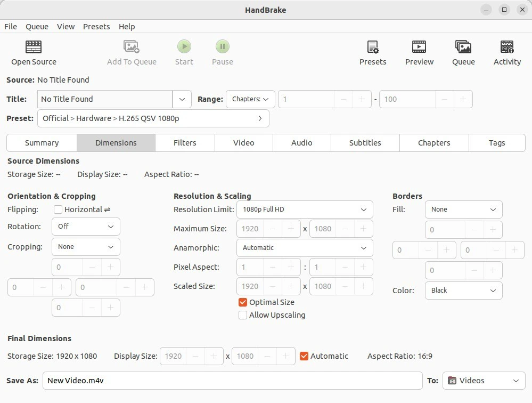Image resolution: width=532 pixels, height=403 pixels.
Task: Click the Add To Queue icon
Action: 132,47
